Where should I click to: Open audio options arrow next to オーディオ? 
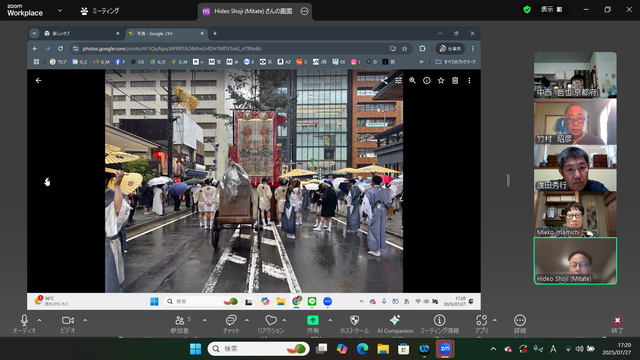click(40, 320)
